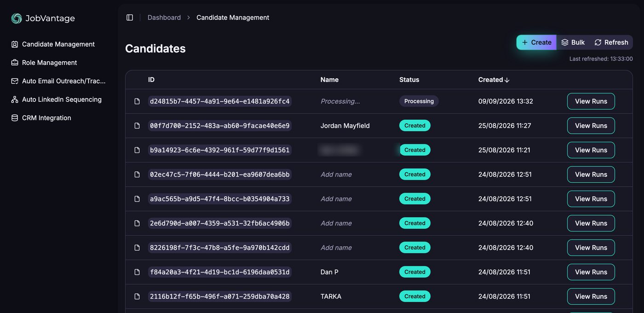Click document icon for TARKA row
Image resolution: width=644 pixels, height=313 pixels.
pyautogui.click(x=137, y=296)
